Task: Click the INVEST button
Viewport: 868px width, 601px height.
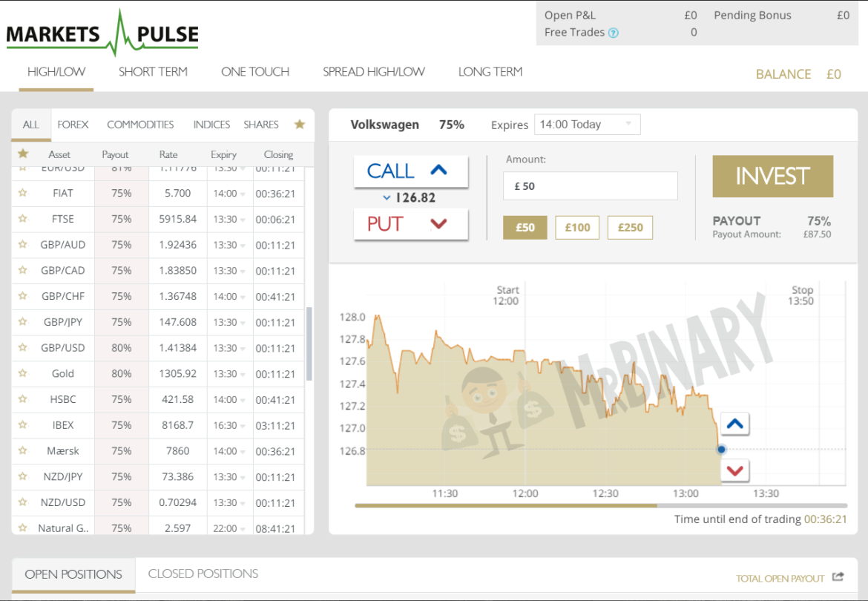Action: 773,177
